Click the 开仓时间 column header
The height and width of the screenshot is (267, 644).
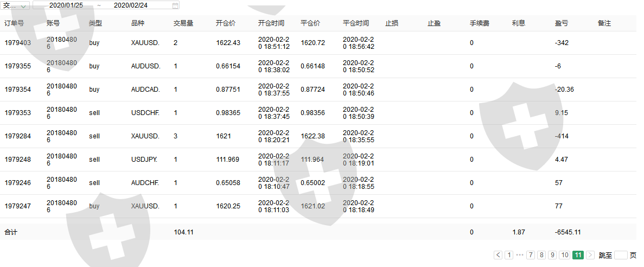click(x=271, y=23)
